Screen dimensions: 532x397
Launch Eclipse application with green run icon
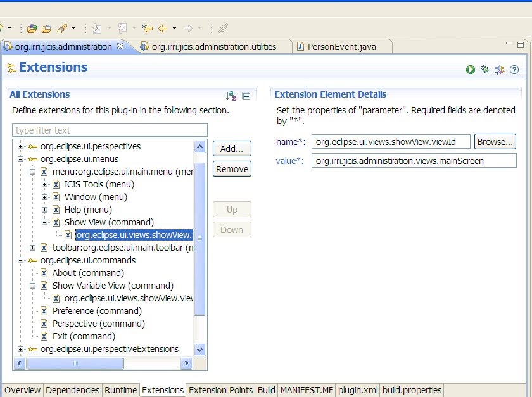click(x=470, y=70)
